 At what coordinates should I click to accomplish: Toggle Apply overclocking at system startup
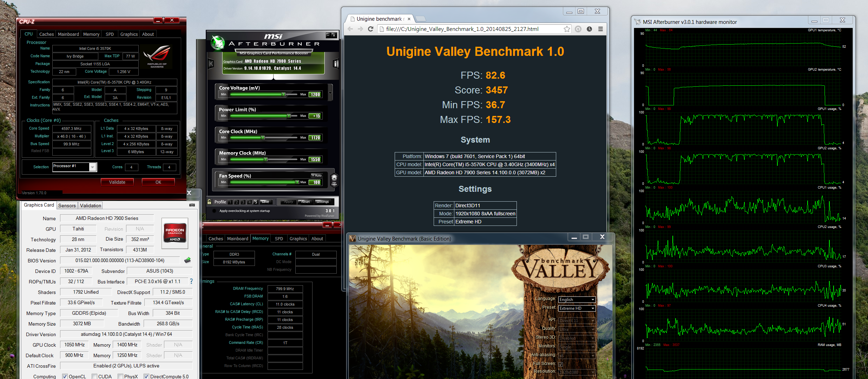pos(214,211)
